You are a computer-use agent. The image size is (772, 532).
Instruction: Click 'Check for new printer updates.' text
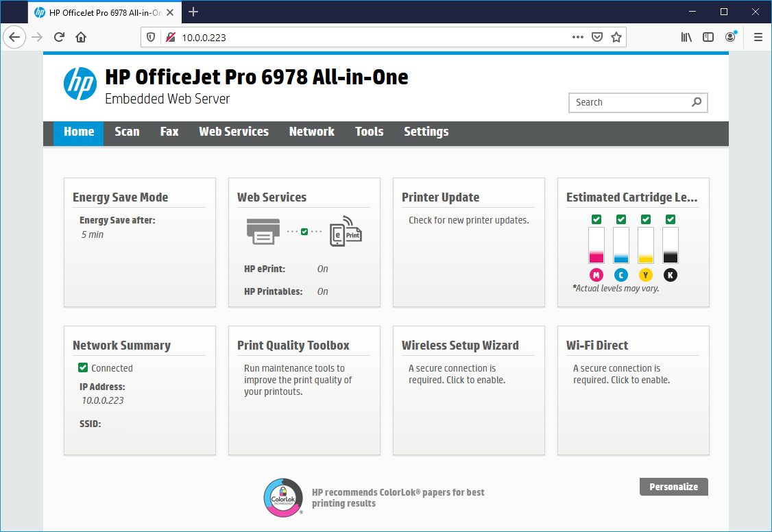[469, 221]
